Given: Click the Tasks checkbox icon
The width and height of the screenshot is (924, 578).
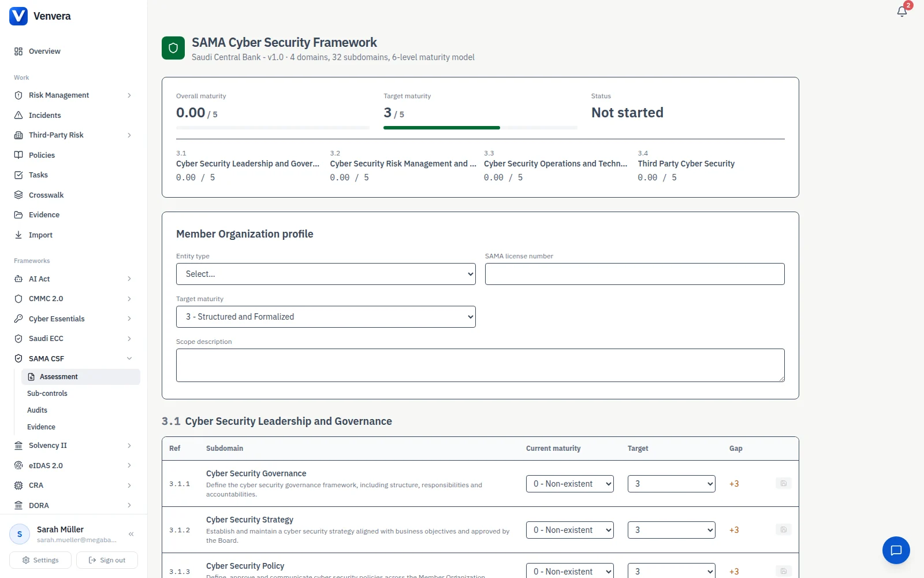Looking at the screenshot, I should pos(18,175).
